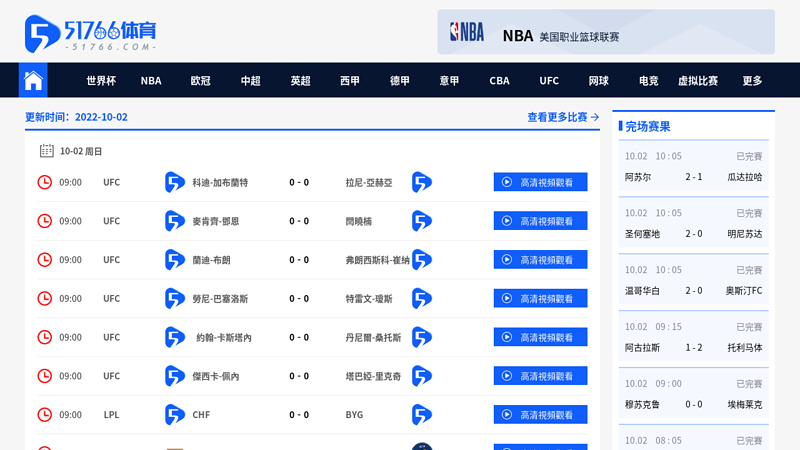Click team logo of 科迪-加布蘭特

pos(174,182)
